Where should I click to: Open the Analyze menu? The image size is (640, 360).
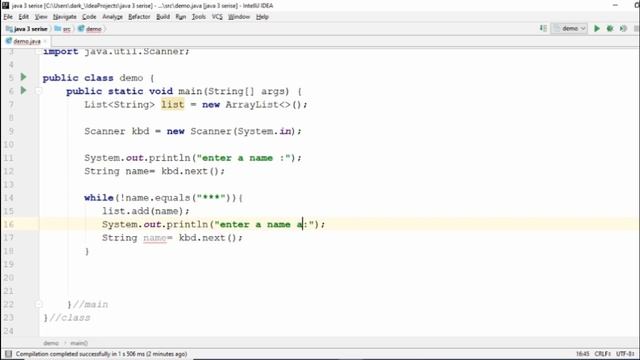pyautogui.click(x=112, y=17)
